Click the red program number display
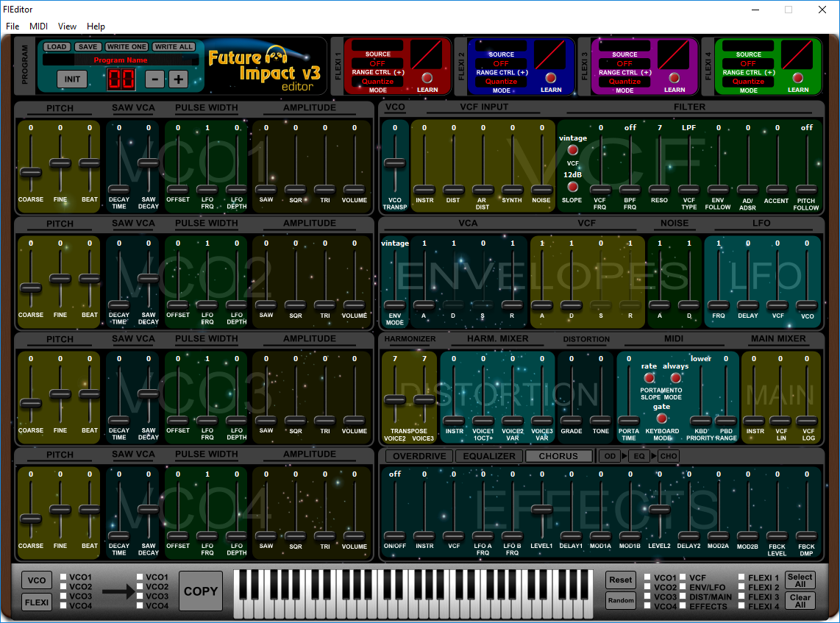 [x=121, y=79]
